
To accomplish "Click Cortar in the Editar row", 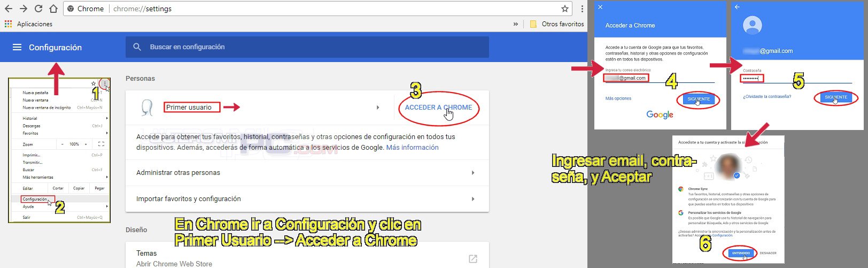I will 58,188.
